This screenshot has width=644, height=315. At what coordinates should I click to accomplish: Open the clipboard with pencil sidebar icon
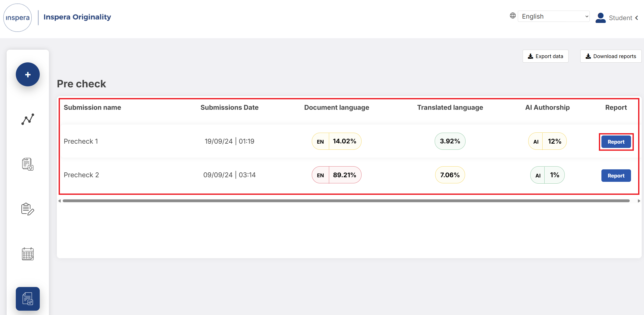(x=28, y=209)
